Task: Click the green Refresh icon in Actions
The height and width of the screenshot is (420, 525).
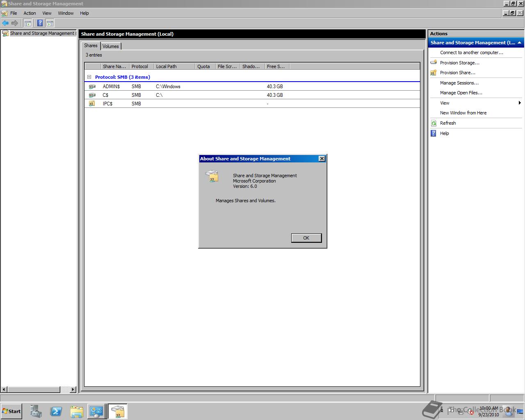Action: point(434,123)
